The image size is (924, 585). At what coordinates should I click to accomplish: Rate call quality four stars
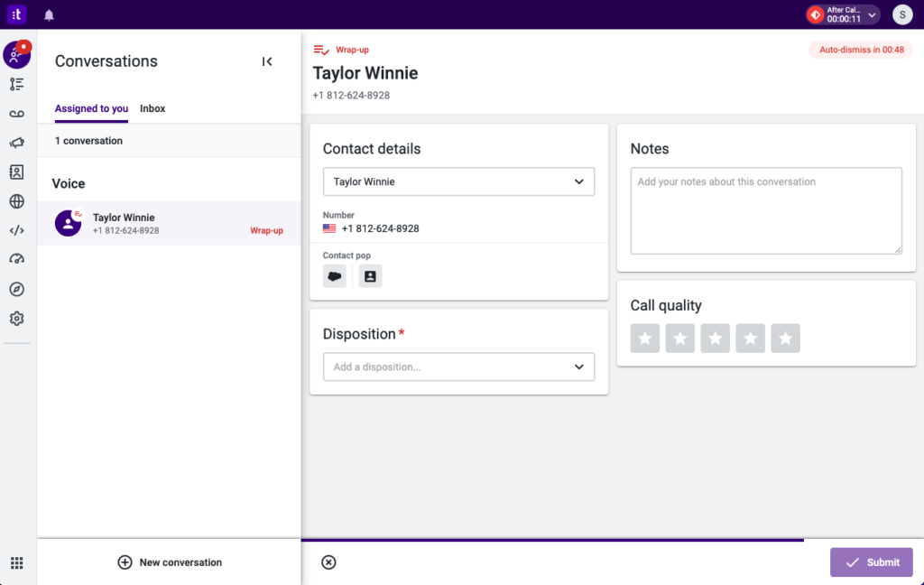pyautogui.click(x=750, y=339)
